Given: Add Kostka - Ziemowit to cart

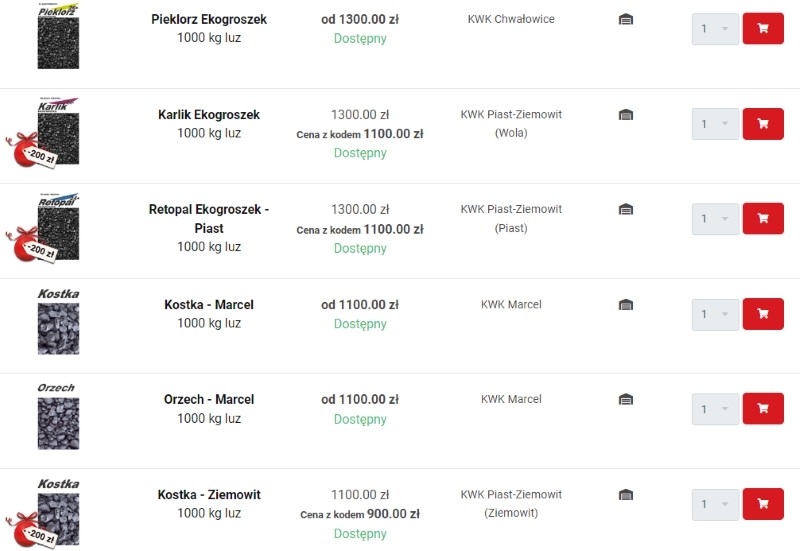Looking at the screenshot, I should [x=762, y=504].
